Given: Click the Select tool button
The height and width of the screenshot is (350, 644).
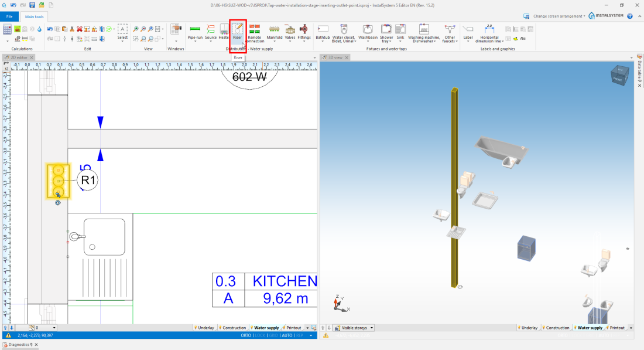Looking at the screenshot, I should pos(122,32).
